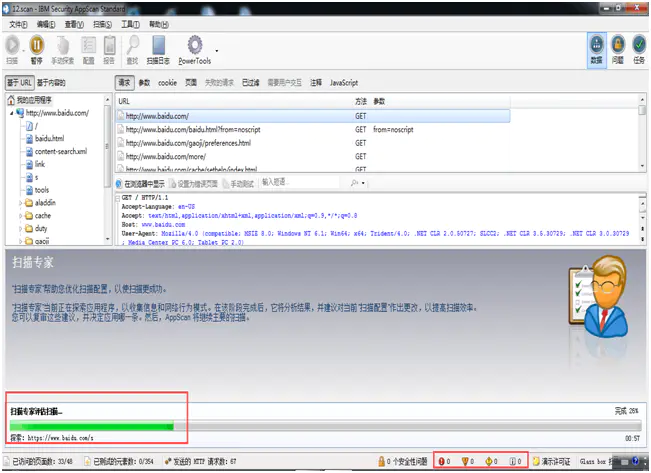
Task: Click the lock icon for 0 个安全性问题
Action: 382,461
